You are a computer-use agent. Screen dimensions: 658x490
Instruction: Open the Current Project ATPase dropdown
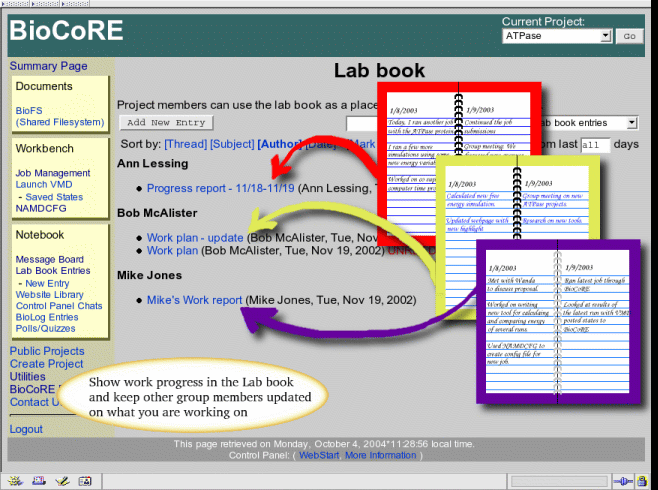point(556,36)
